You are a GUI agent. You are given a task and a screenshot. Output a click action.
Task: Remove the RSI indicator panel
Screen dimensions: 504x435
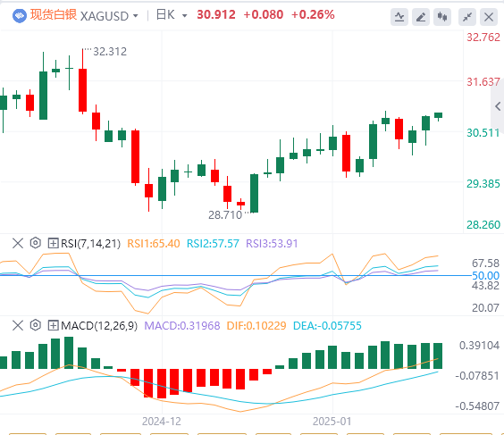[x=18, y=243]
